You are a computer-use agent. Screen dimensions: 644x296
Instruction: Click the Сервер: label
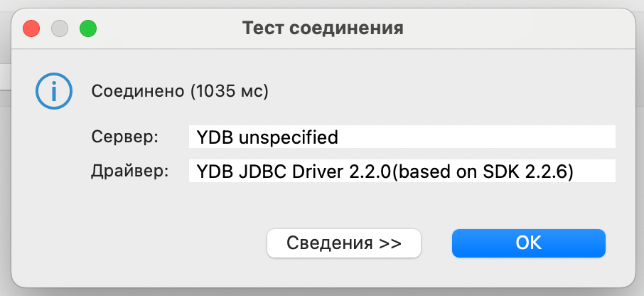pyautogui.click(x=125, y=137)
